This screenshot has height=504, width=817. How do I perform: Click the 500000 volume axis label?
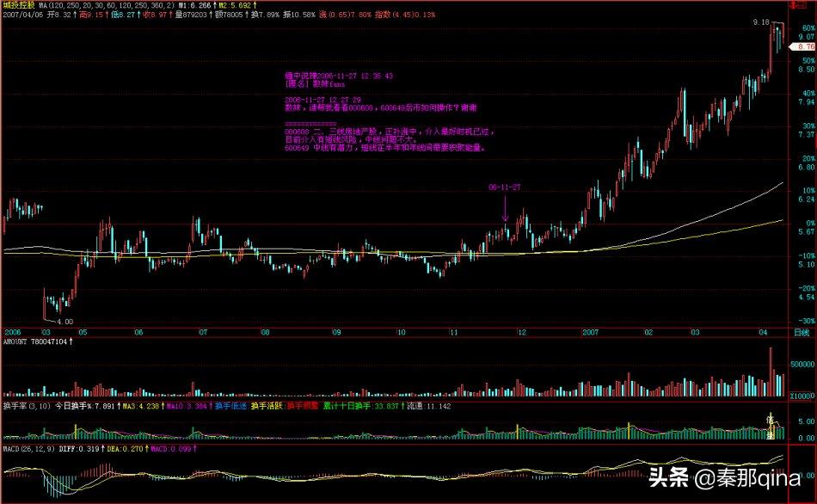pos(803,365)
